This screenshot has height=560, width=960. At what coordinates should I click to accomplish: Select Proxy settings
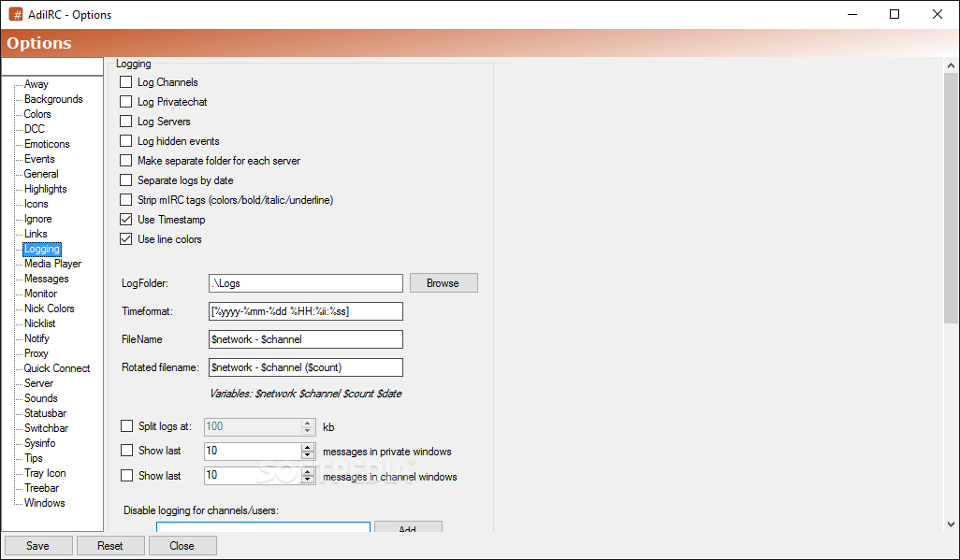[x=36, y=353]
